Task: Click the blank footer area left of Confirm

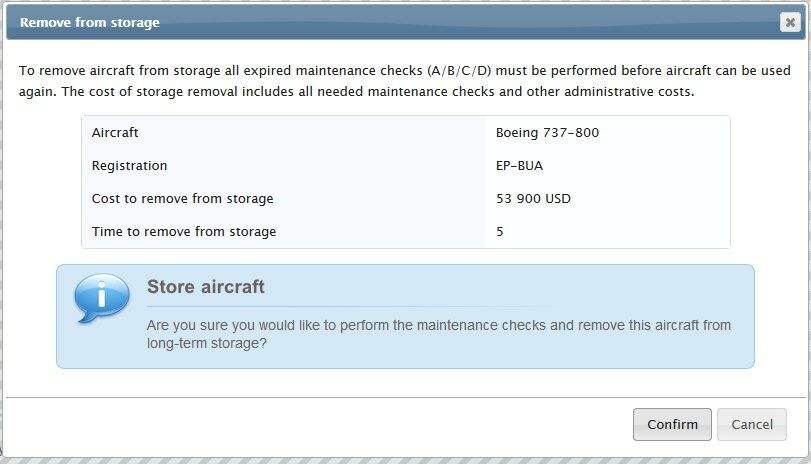Action: point(300,425)
